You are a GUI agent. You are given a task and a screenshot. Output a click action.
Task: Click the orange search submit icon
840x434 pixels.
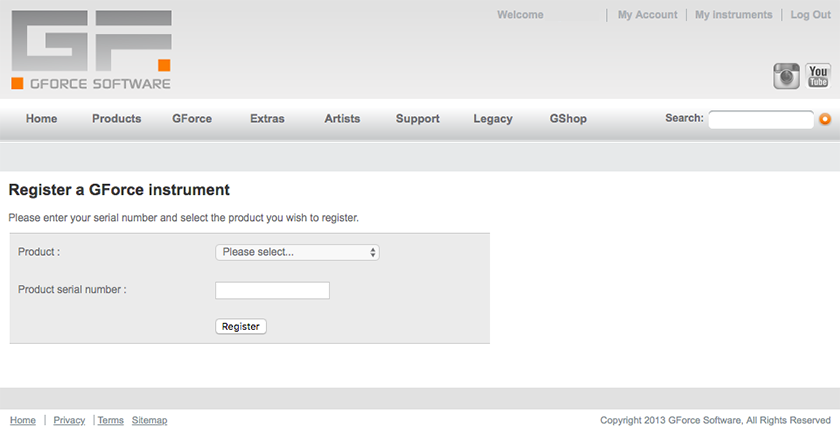pos(825,119)
